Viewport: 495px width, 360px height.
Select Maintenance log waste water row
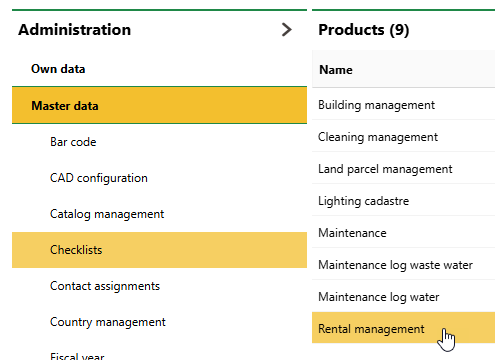[x=403, y=265]
